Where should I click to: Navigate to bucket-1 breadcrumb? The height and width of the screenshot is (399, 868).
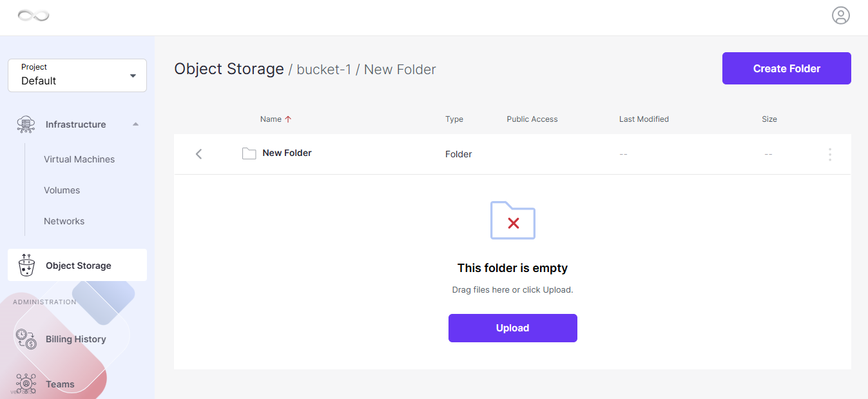pos(324,70)
